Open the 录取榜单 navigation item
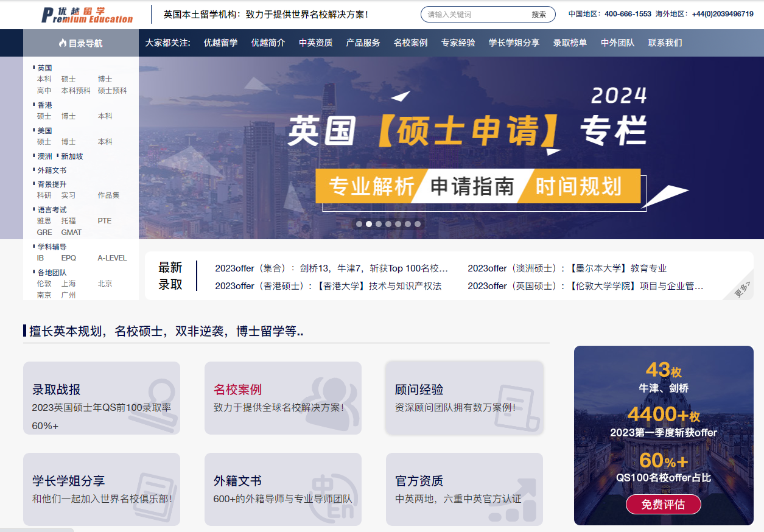Image resolution: width=764 pixels, height=532 pixels. [x=570, y=43]
